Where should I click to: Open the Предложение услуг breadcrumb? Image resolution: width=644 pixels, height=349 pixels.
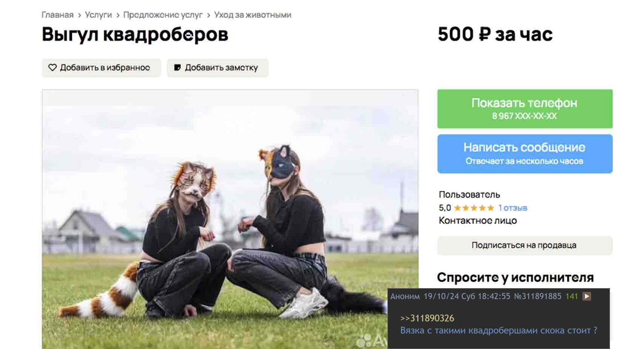click(x=163, y=15)
